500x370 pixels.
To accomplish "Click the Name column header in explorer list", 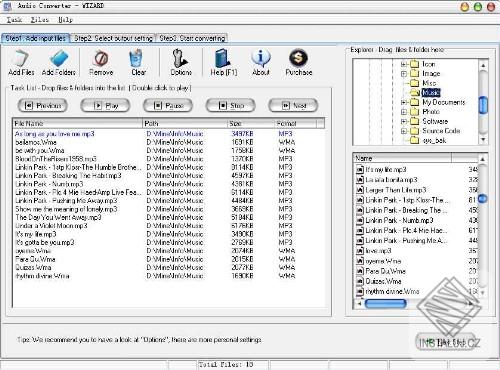I will 403,158.
